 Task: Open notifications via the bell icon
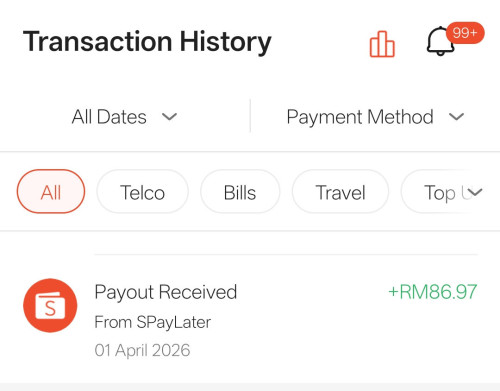[440, 41]
